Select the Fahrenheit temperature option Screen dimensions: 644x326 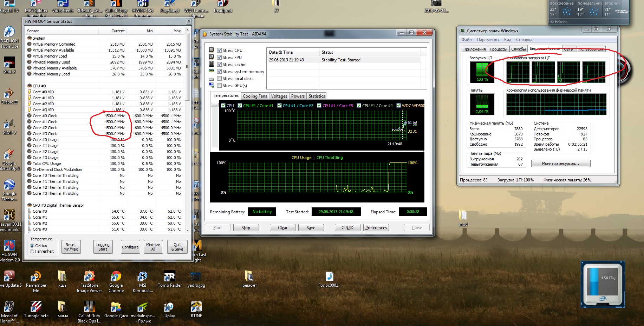coord(32,251)
